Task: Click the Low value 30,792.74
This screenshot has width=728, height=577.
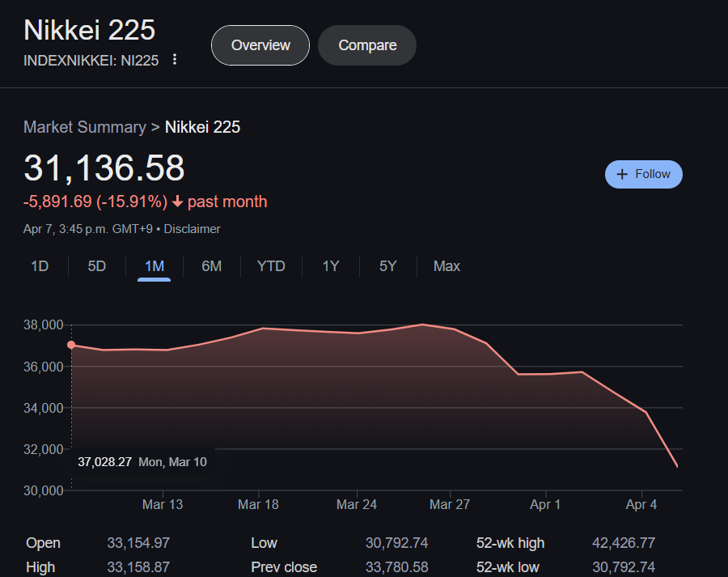Action: 397,543
